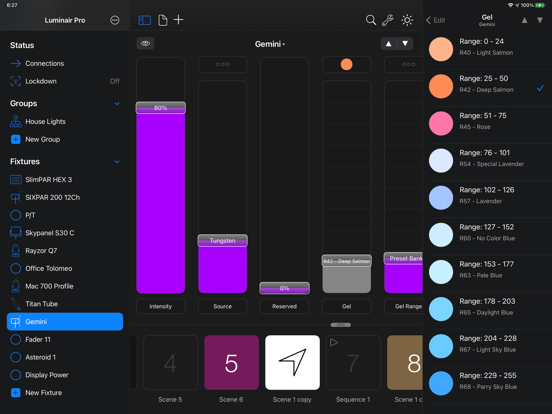Choose R65 Daylight Blue gel
The image size is (552, 414).
tap(488, 309)
